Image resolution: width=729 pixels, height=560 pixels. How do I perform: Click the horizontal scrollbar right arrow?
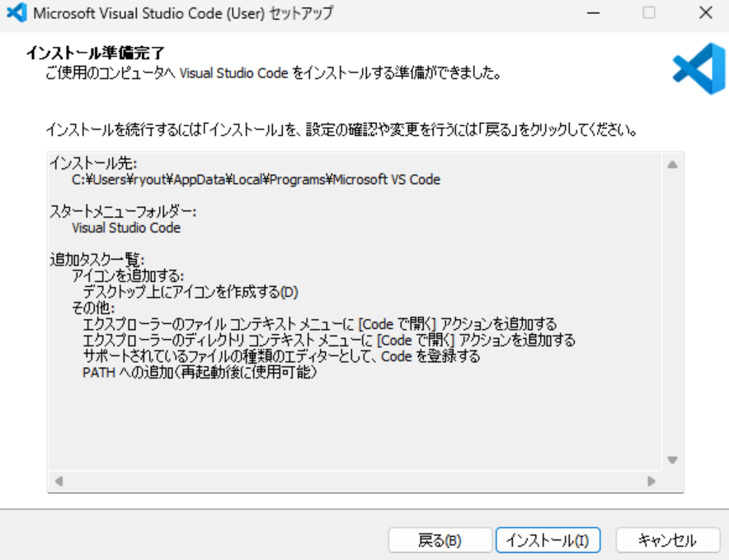click(x=651, y=481)
